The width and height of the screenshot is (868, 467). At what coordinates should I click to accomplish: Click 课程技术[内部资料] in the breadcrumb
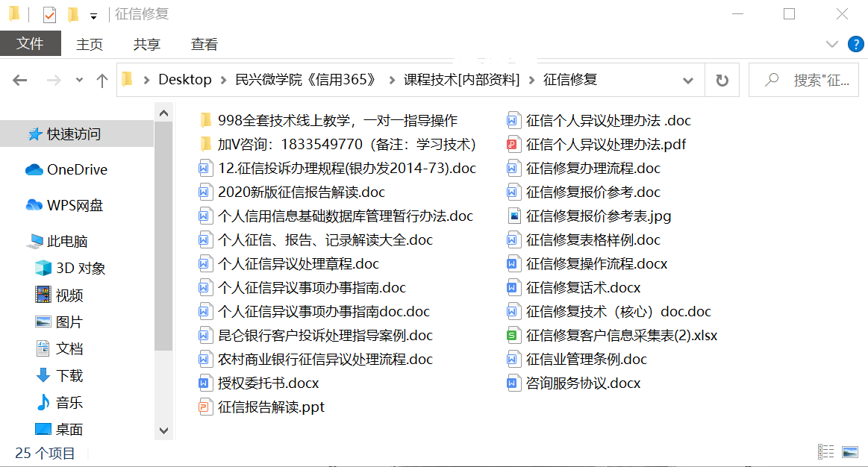click(x=462, y=80)
